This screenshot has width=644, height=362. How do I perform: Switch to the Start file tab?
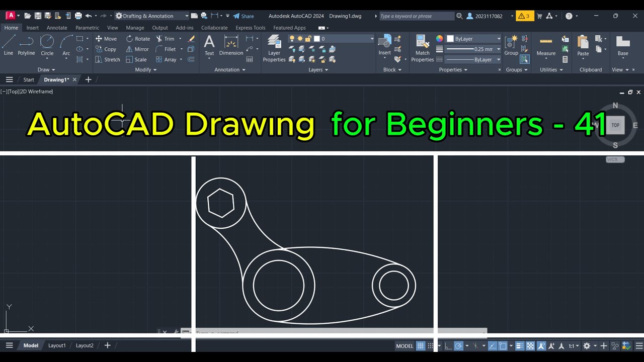point(29,79)
